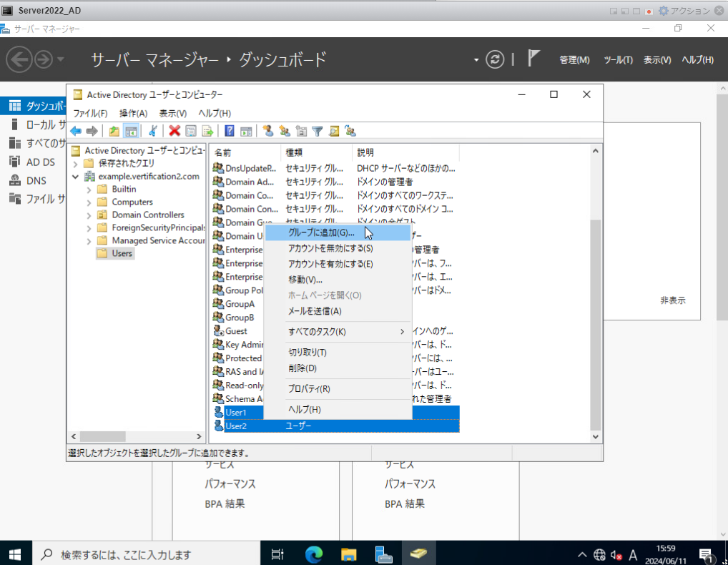Open the ファイル(F) menu in Active Directory window
728x565 pixels.
tap(90, 113)
